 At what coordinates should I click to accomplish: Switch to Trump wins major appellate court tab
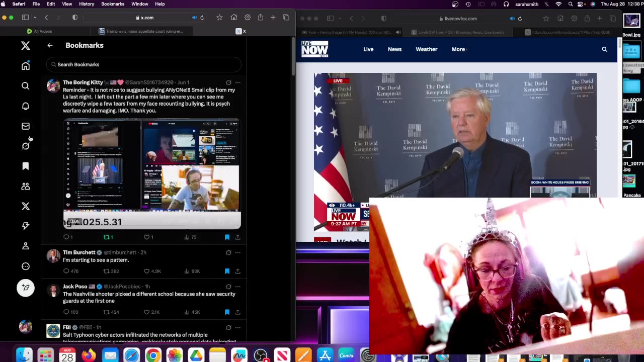point(141,31)
